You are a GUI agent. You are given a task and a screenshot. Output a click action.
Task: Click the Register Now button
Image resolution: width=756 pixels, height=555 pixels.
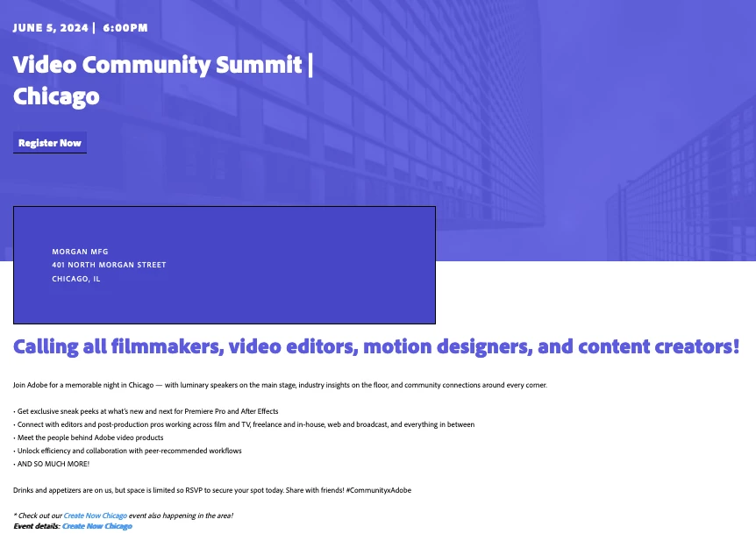click(50, 143)
